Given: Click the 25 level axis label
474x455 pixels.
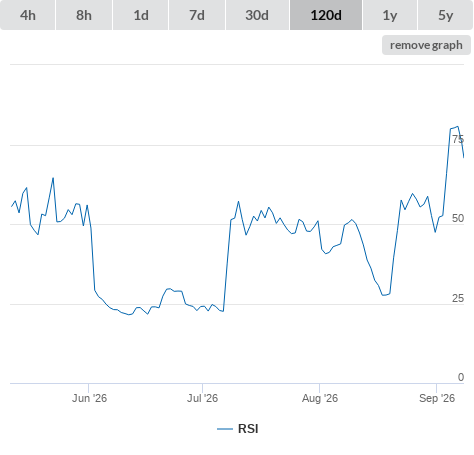Looking at the screenshot, I should click(x=458, y=298).
